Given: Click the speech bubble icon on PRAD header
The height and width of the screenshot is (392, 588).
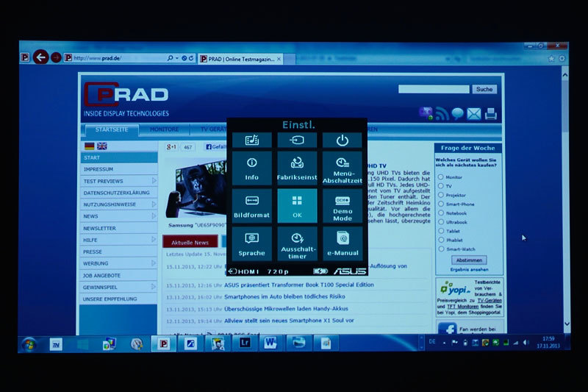Looking at the screenshot, I should (457, 113).
